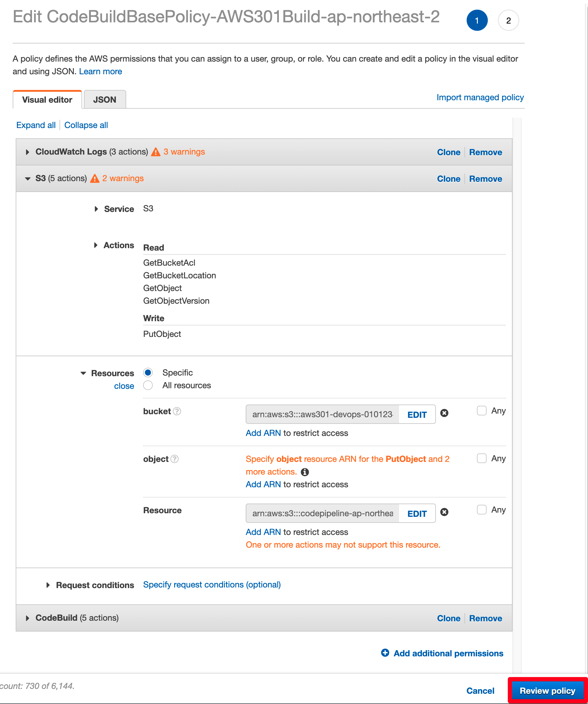Screen dimensions: 588x704
Task: Open the Import managed policy link
Action: pyautogui.click(x=480, y=97)
